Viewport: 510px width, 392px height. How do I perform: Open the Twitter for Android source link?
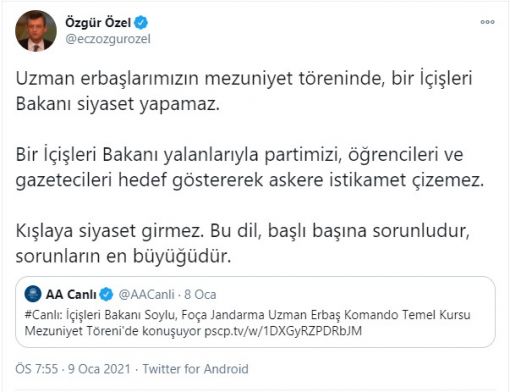click(x=196, y=369)
